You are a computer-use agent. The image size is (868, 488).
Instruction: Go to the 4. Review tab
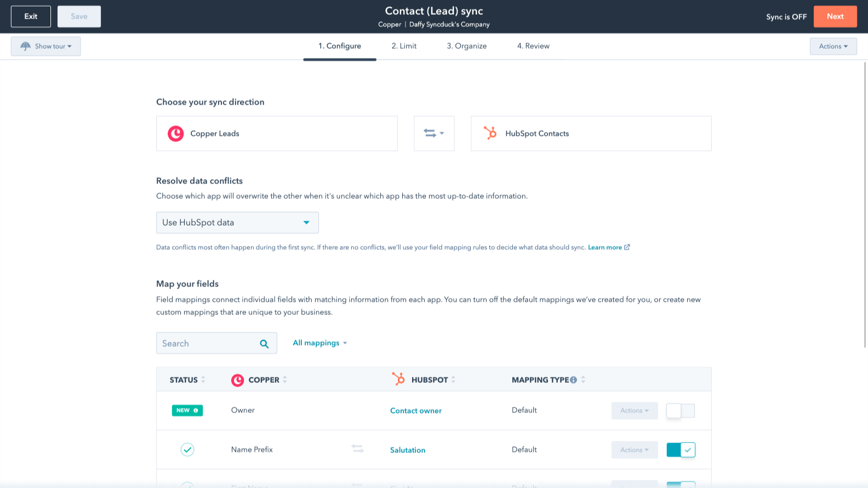(533, 46)
